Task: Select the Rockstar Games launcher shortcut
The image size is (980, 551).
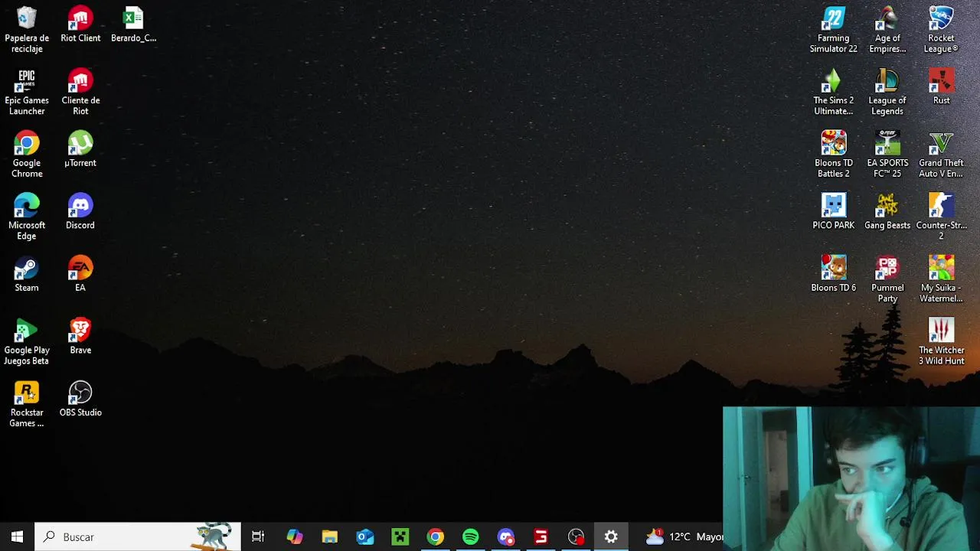Action: pos(27,405)
